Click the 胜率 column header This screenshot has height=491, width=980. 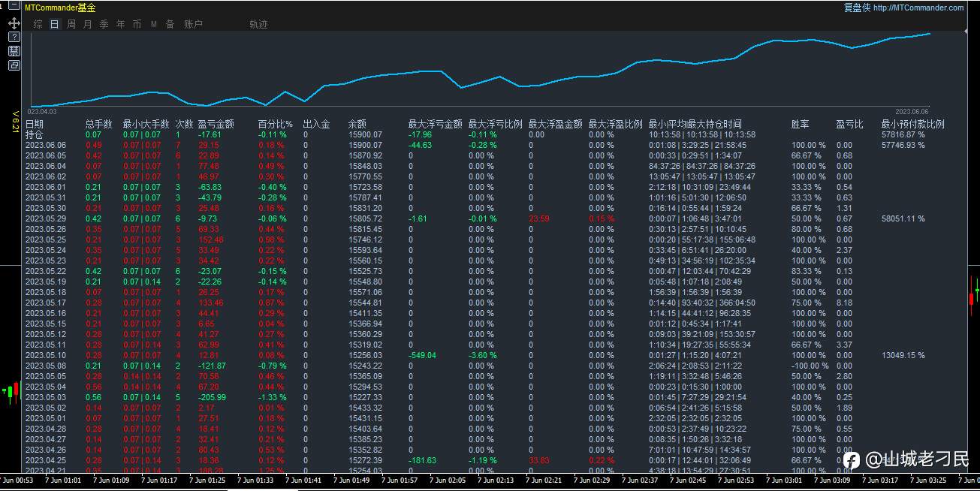point(801,124)
